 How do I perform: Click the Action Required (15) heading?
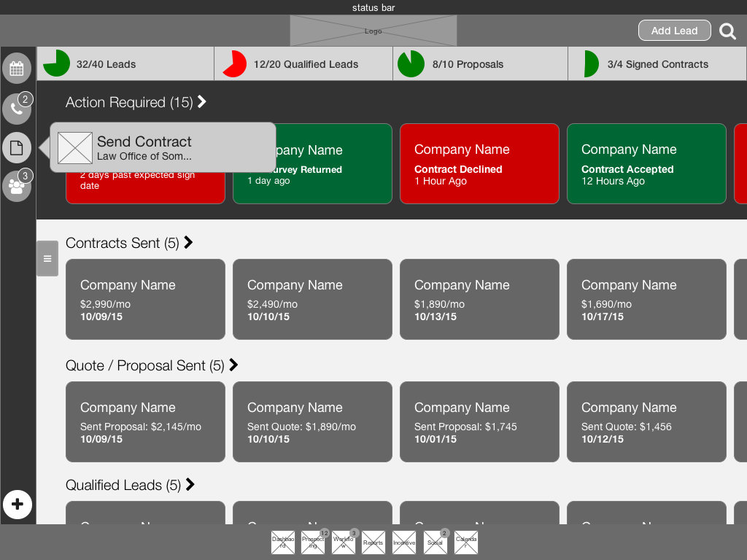coord(129,102)
